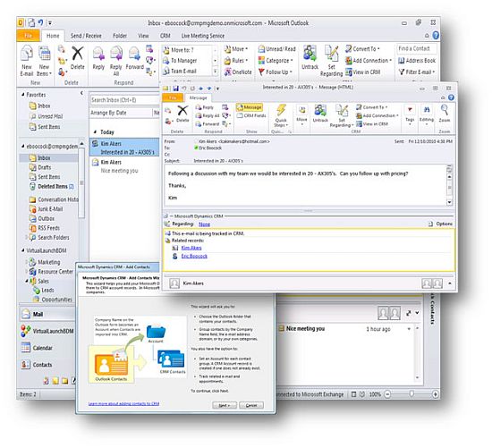492x448 pixels.
Task: Collapse the Today group in message list
Action: coord(95,132)
